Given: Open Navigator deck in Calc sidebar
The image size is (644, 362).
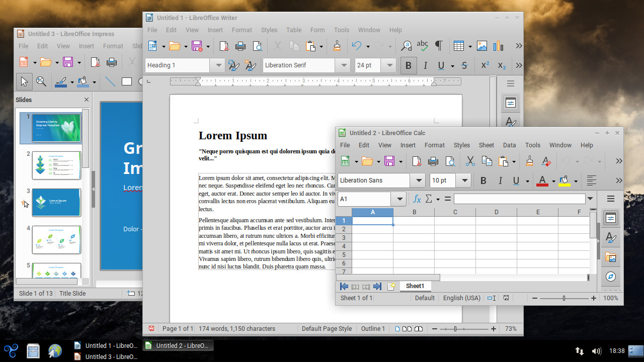Looking at the screenshot, I should point(611,277).
